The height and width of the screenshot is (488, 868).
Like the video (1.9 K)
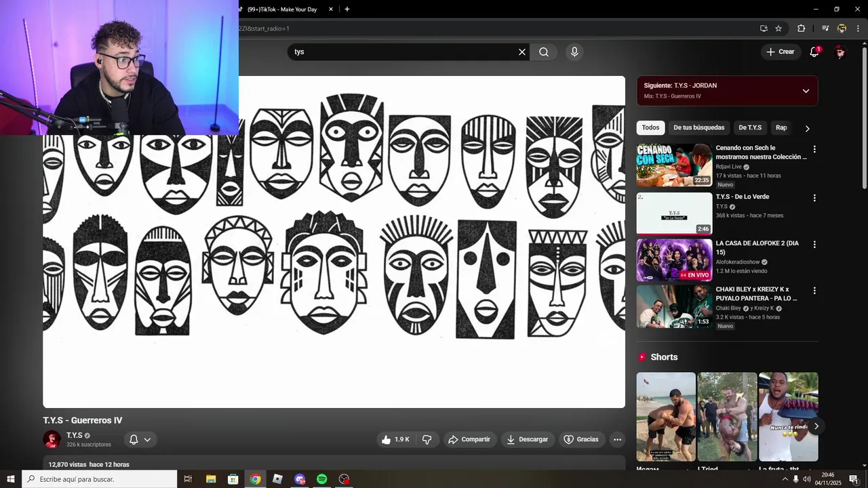[395, 439]
